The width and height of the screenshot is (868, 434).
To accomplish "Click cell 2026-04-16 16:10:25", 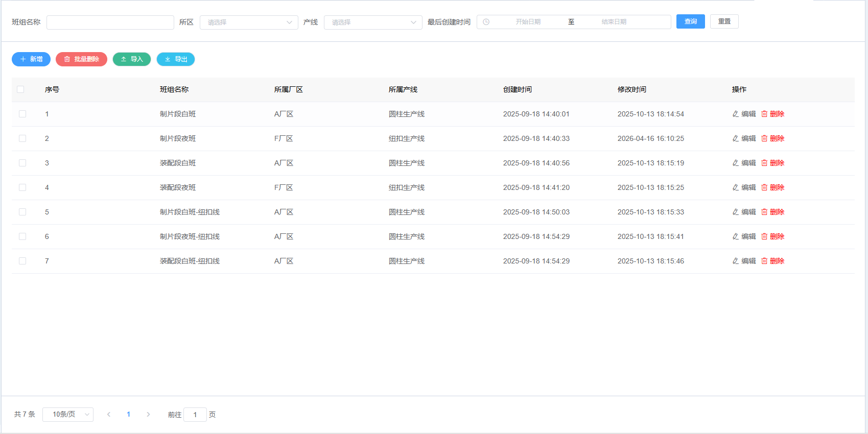I will [x=651, y=138].
